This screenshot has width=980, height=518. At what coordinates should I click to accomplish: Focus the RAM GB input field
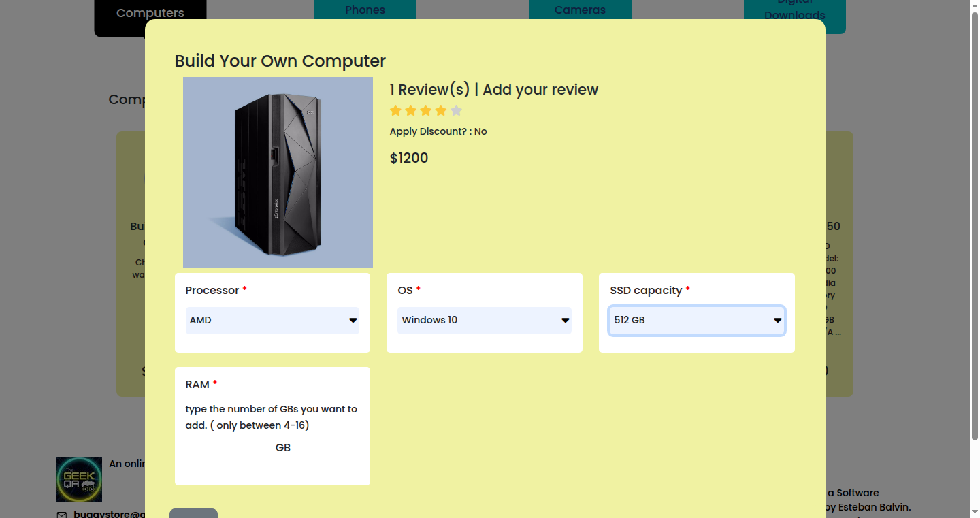(229, 448)
